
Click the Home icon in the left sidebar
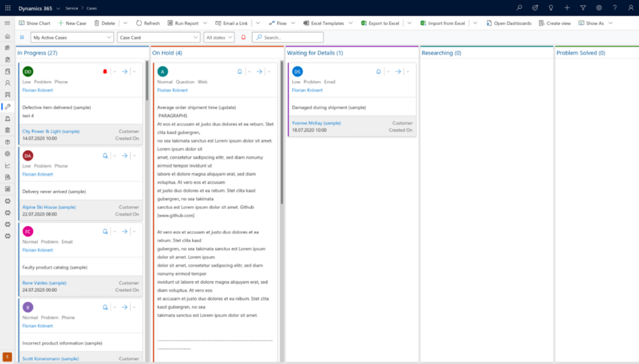point(6,36)
